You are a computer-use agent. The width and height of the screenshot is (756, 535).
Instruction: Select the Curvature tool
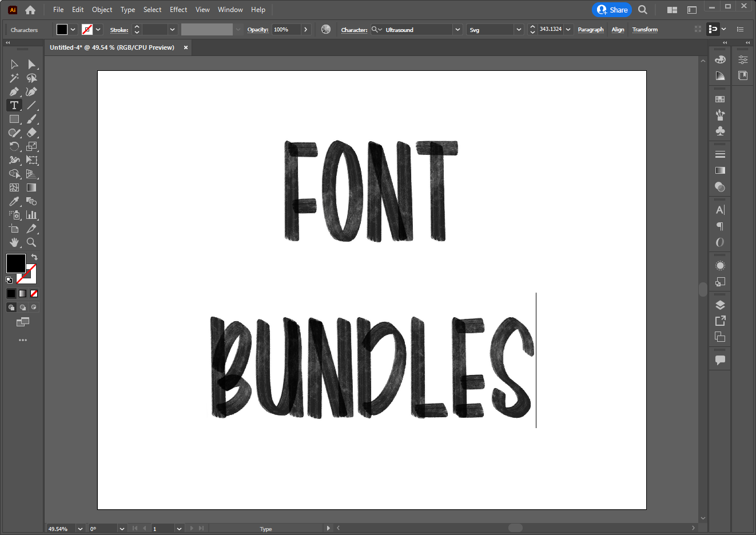click(x=31, y=91)
